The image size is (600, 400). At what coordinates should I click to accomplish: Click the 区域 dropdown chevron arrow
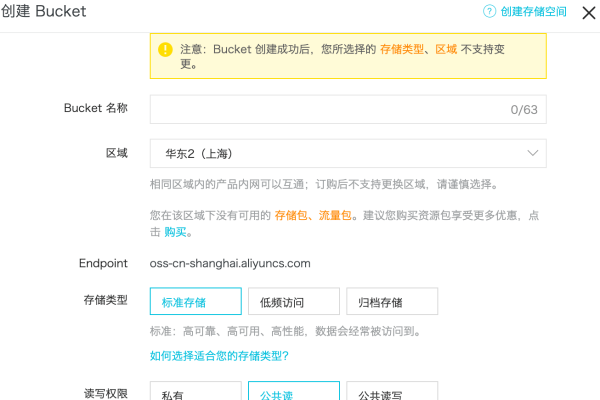coord(532,153)
